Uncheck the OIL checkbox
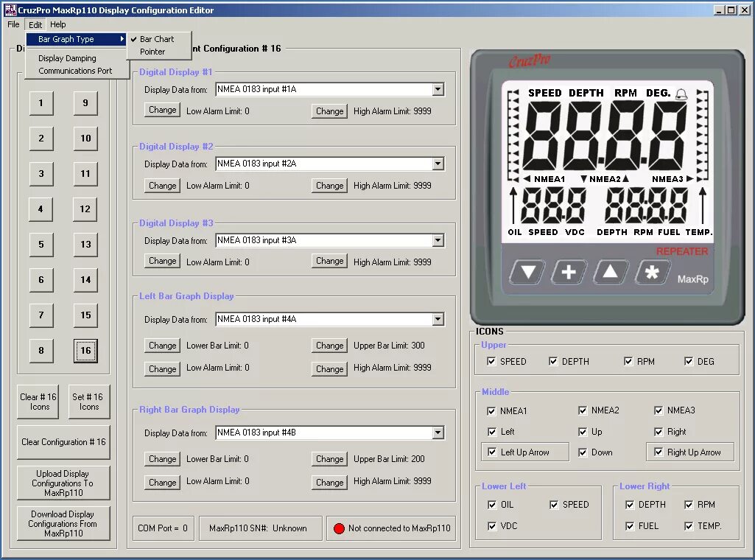The width and height of the screenshot is (755, 560). 491,505
